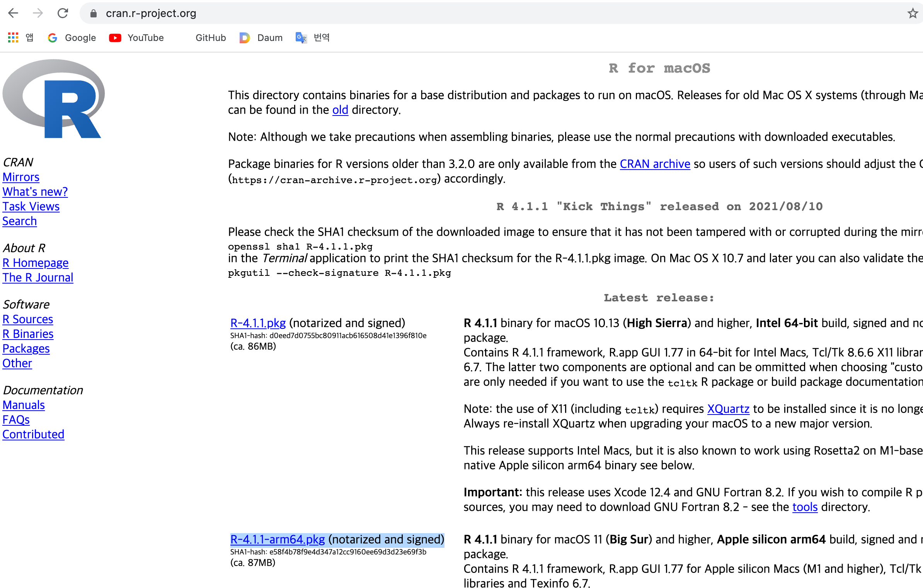
Task: Open the XQuartz link
Action: 728,409
